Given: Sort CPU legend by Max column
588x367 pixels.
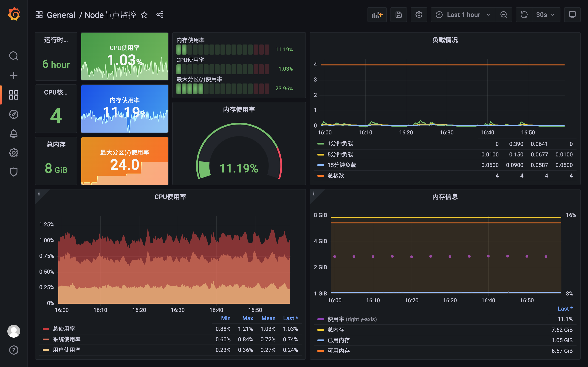Looking at the screenshot, I should (247, 318).
